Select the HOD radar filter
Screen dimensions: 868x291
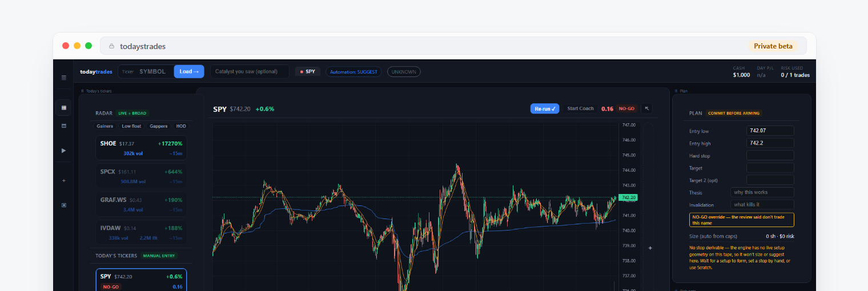[181, 126]
